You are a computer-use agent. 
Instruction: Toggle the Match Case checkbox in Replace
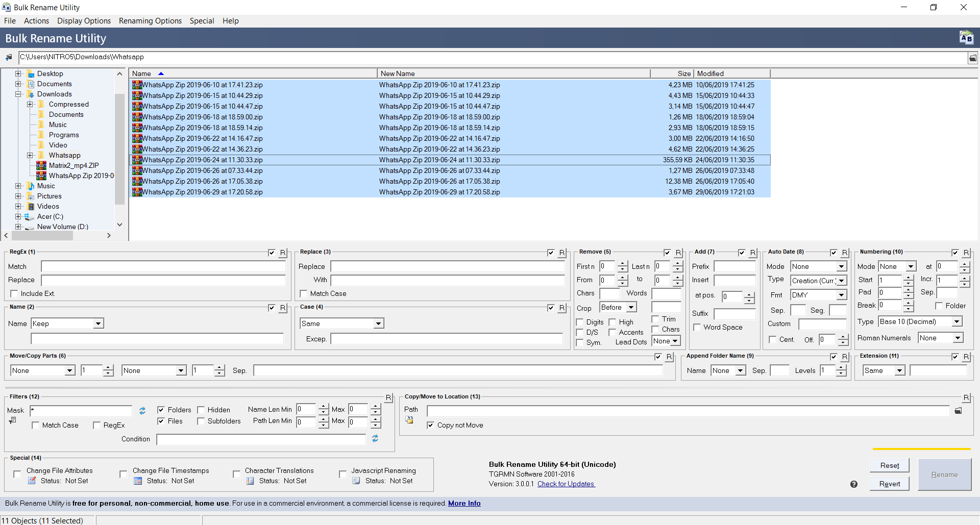click(304, 294)
